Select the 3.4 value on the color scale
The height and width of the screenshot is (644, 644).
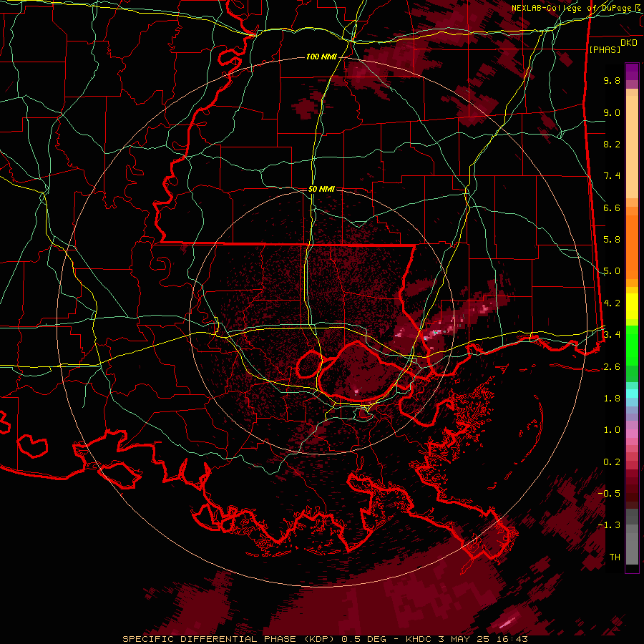(612, 334)
